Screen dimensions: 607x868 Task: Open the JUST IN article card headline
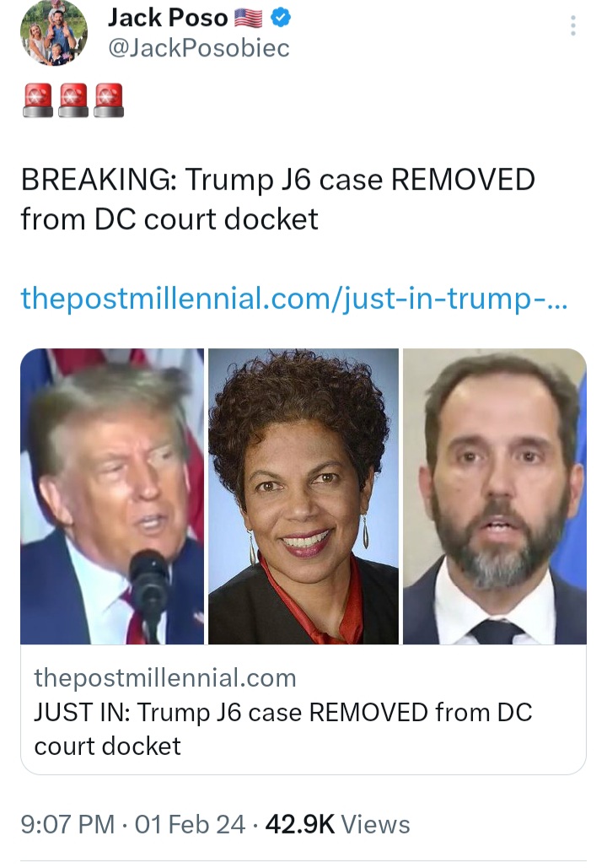282,729
